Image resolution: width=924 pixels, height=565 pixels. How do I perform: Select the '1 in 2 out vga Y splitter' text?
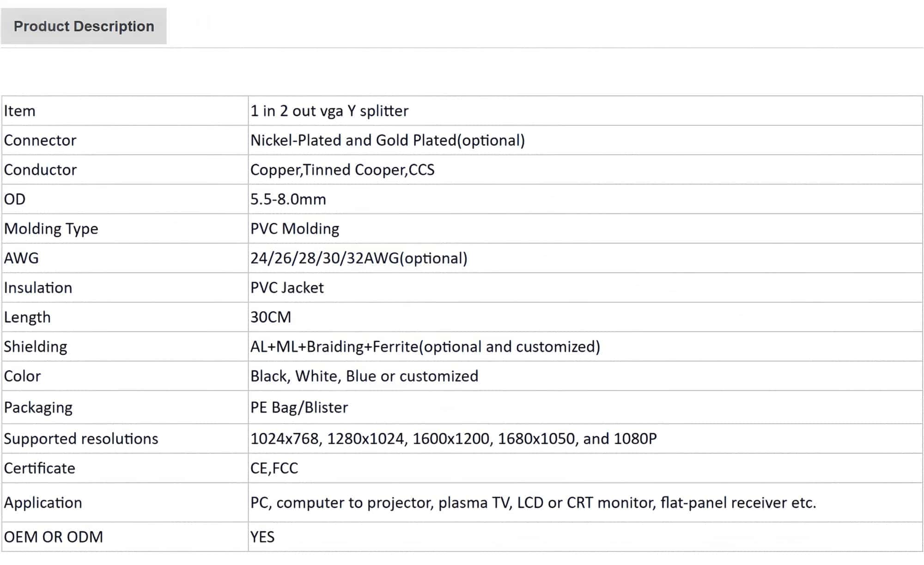tap(329, 111)
